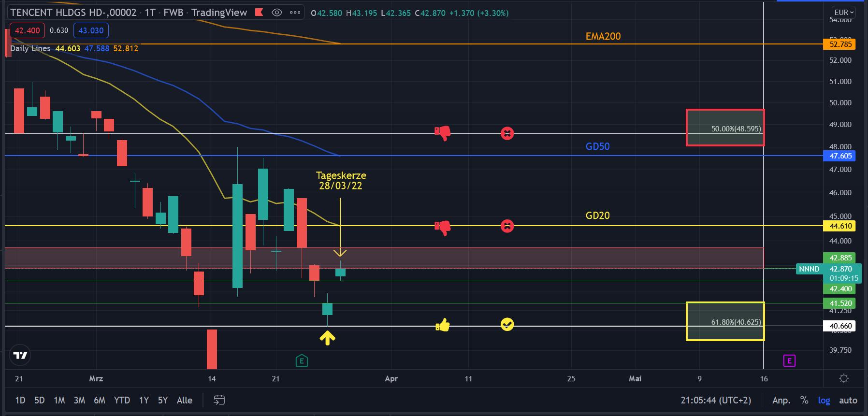This screenshot has width=868, height=416.
Task: Select thumbs-down icon on 50% line
Action: pos(442,133)
